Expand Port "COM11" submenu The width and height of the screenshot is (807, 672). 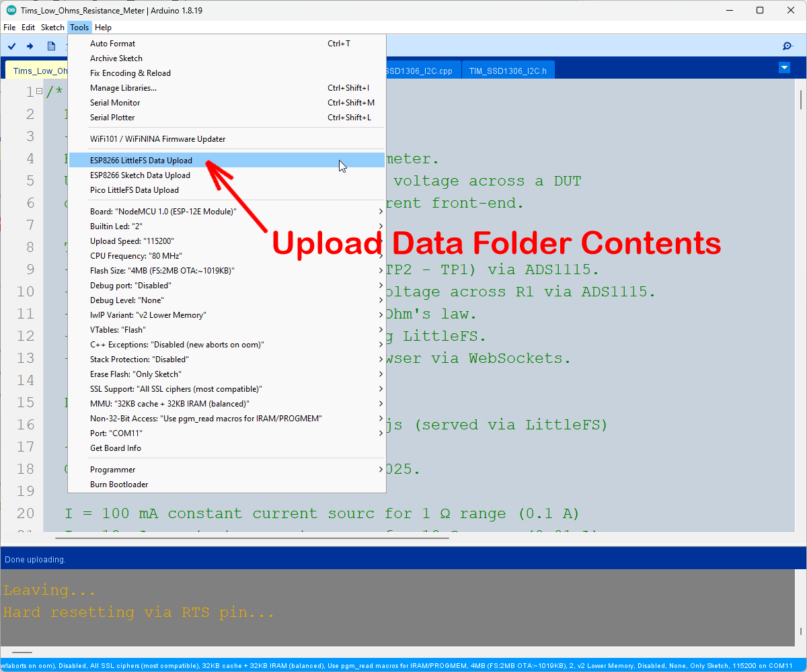(228, 433)
